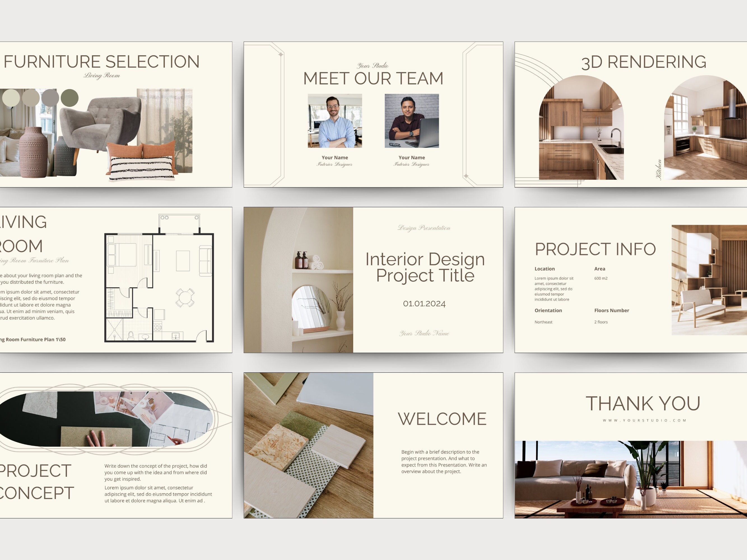This screenshot has width=747, height=560.
Task: Select the Northeast orientation value
Action: [x=544, y=322]
